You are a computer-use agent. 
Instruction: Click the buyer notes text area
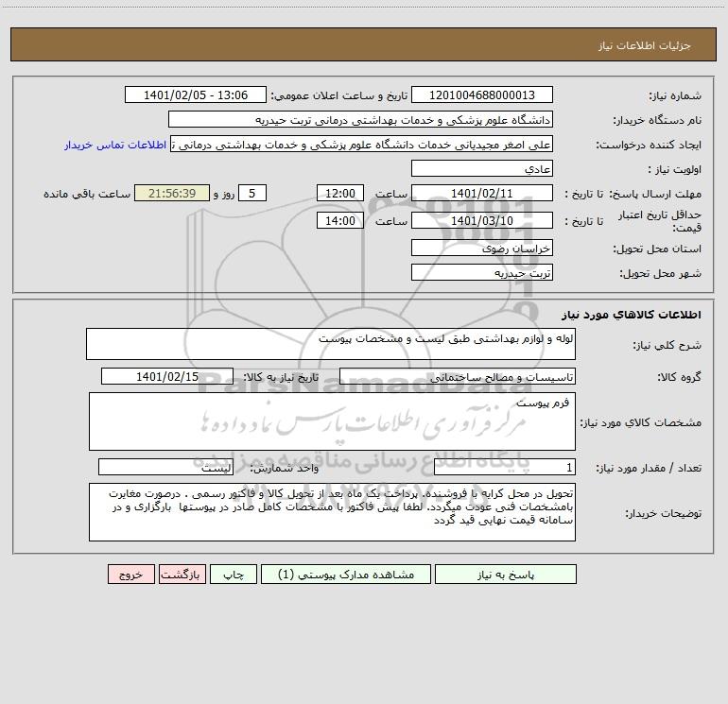(332, 512)
